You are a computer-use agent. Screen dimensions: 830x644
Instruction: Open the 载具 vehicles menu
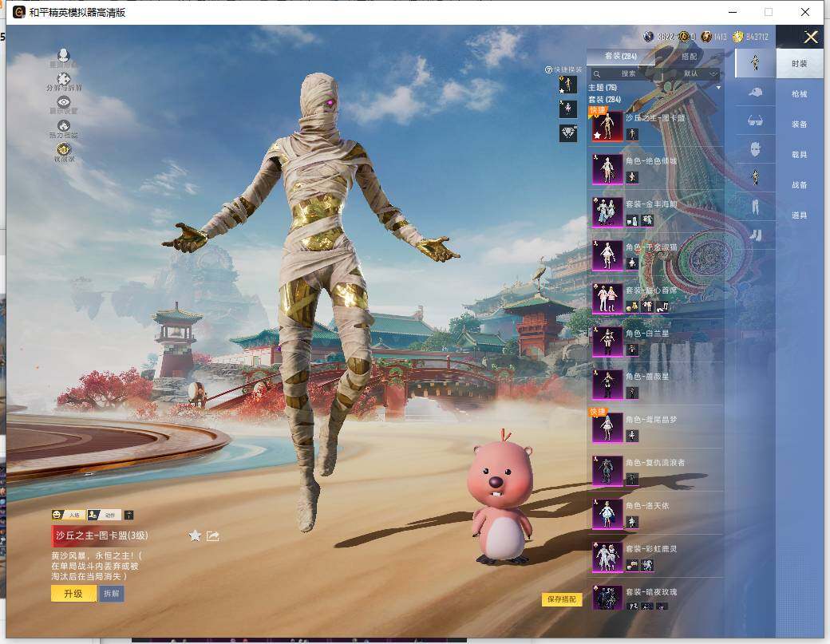800,155
